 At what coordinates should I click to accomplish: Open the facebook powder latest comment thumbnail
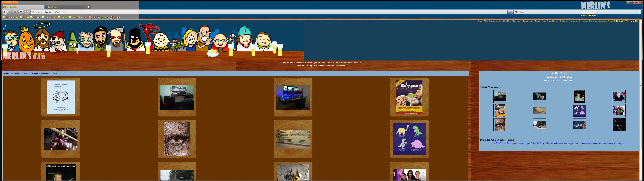tap(579, 125)
